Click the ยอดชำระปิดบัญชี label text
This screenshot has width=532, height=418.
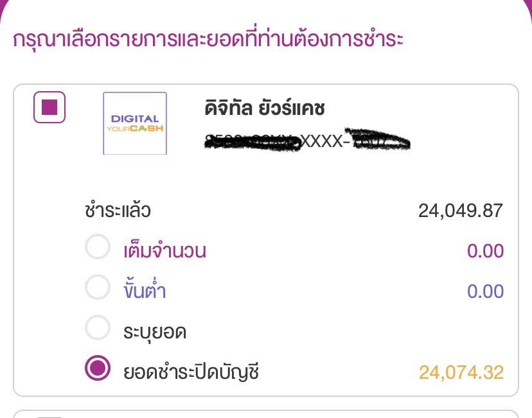(191, 371)
